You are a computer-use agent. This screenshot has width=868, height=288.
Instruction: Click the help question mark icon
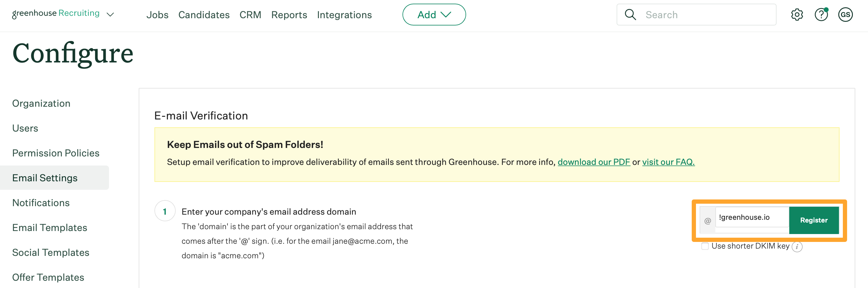click(x=821, y=15)
